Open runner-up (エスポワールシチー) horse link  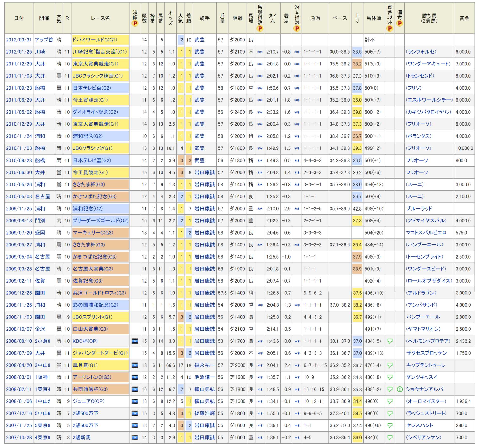tap(429, 100)
